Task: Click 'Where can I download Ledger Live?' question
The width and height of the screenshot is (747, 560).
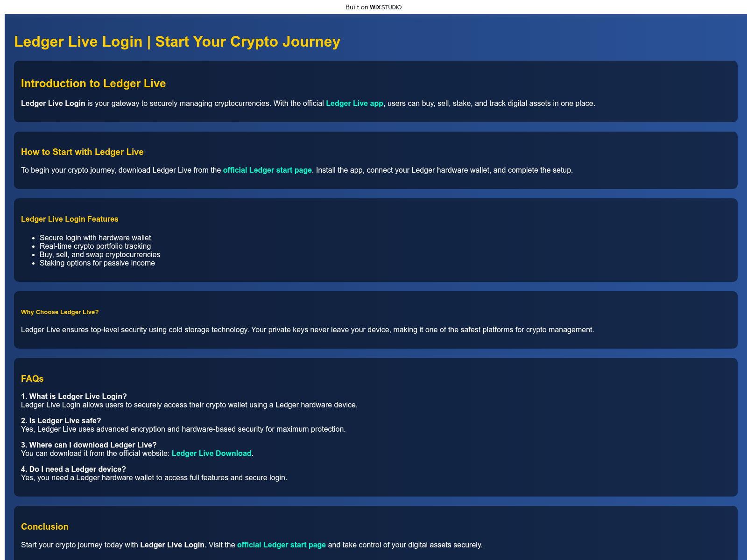Action: [x=89, y=445]
